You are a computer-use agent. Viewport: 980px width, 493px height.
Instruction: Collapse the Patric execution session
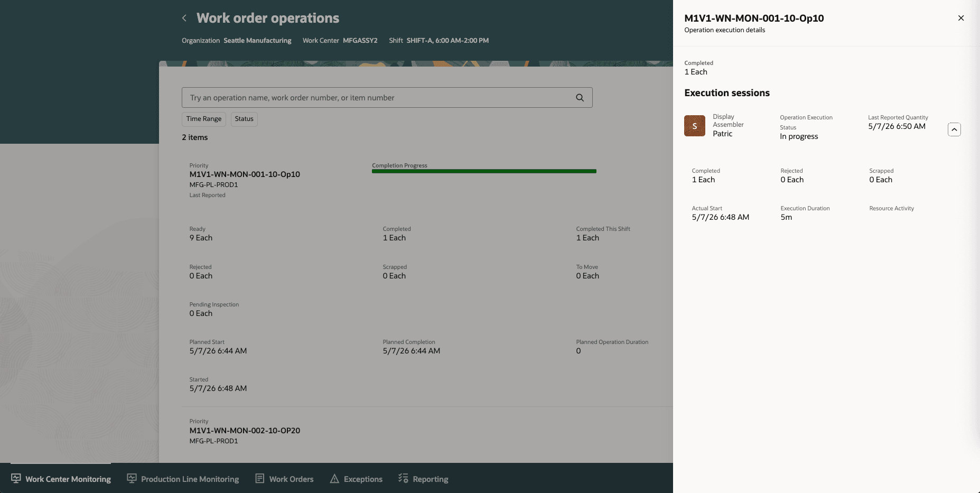954,129
